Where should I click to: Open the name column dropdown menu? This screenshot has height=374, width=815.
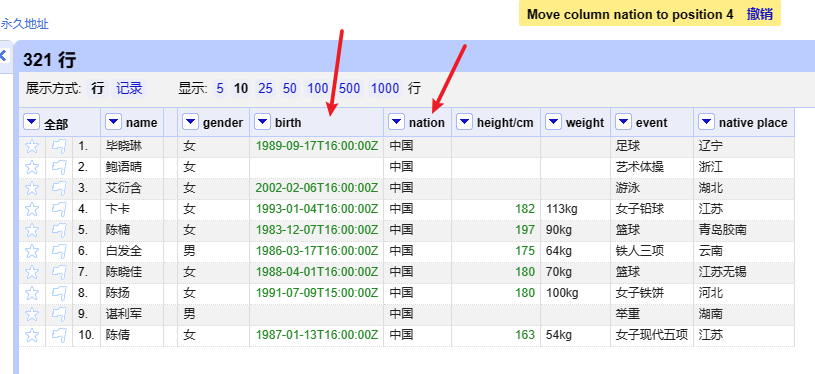pos(113,122)
